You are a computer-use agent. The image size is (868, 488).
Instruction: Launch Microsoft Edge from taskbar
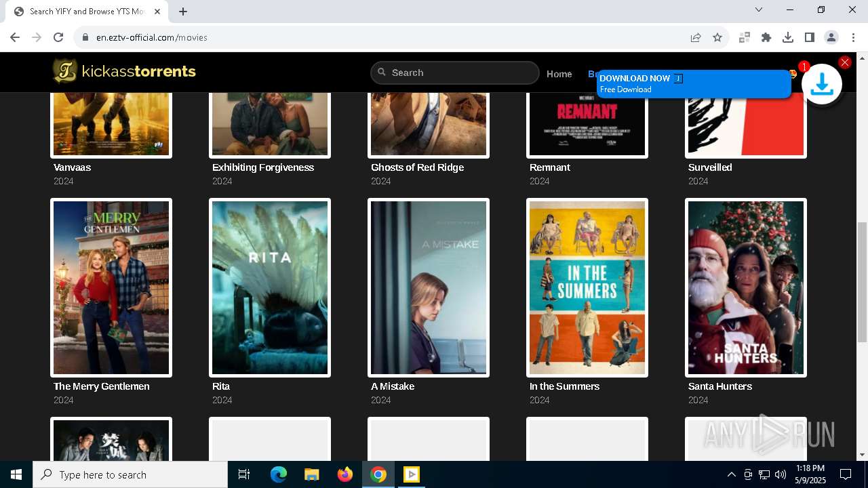point(279,474)
